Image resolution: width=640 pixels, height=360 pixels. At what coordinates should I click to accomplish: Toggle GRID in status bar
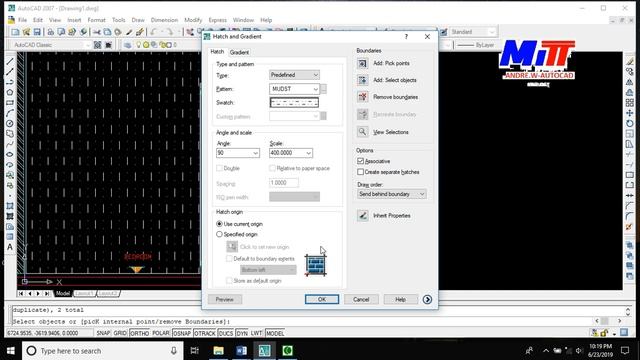120,333
